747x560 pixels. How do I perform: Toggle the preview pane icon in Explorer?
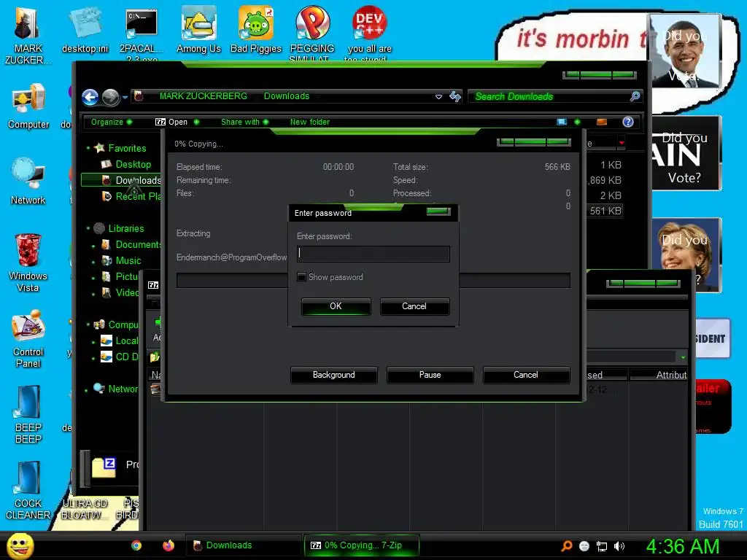click(x=602, y=122)
